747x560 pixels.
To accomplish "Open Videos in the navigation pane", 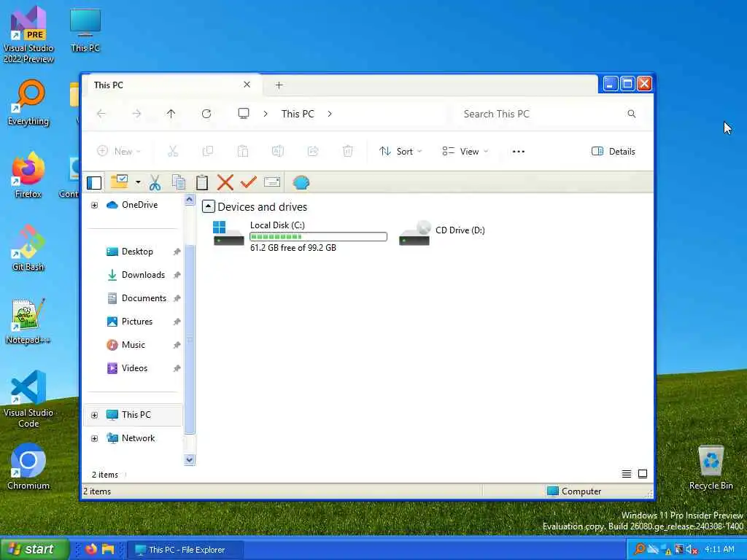I will [134, 368].
